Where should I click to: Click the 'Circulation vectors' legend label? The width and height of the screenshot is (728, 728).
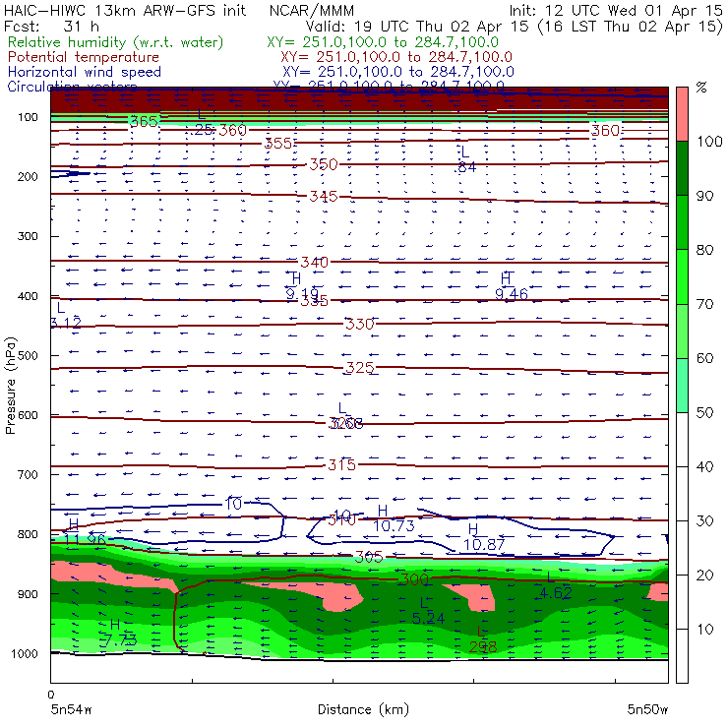72,86
